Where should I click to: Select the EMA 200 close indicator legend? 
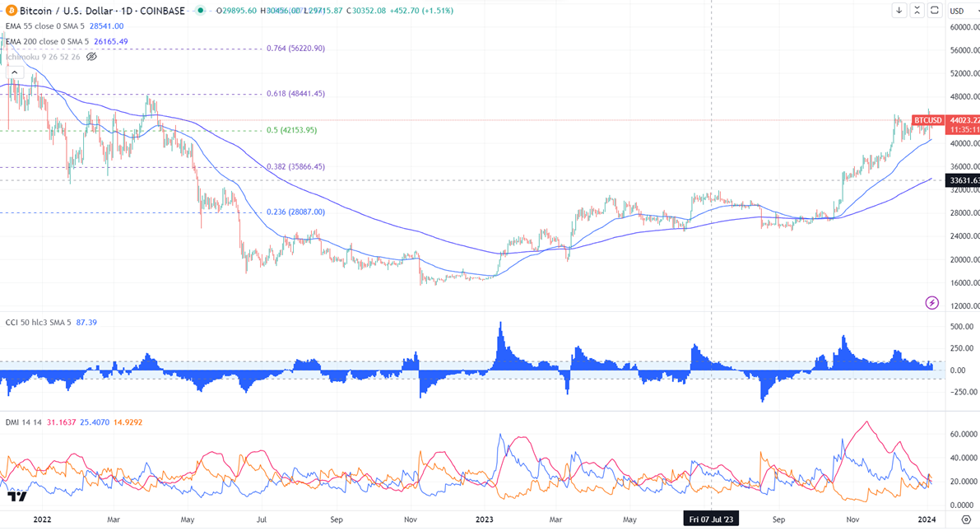point(47,41)
